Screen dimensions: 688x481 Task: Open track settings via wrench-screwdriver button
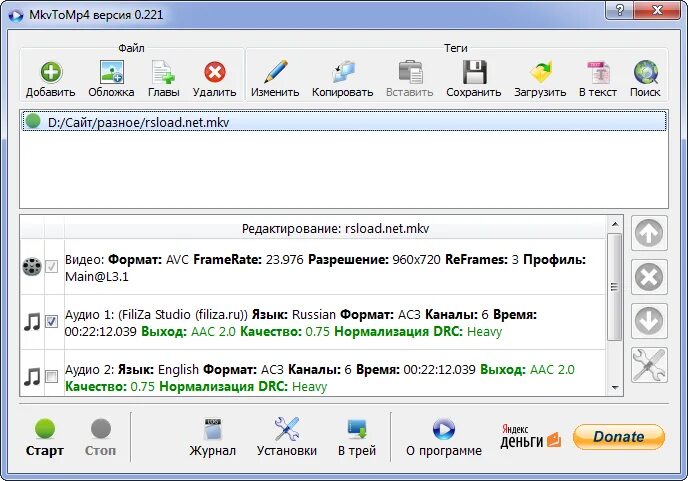[649, 365]
